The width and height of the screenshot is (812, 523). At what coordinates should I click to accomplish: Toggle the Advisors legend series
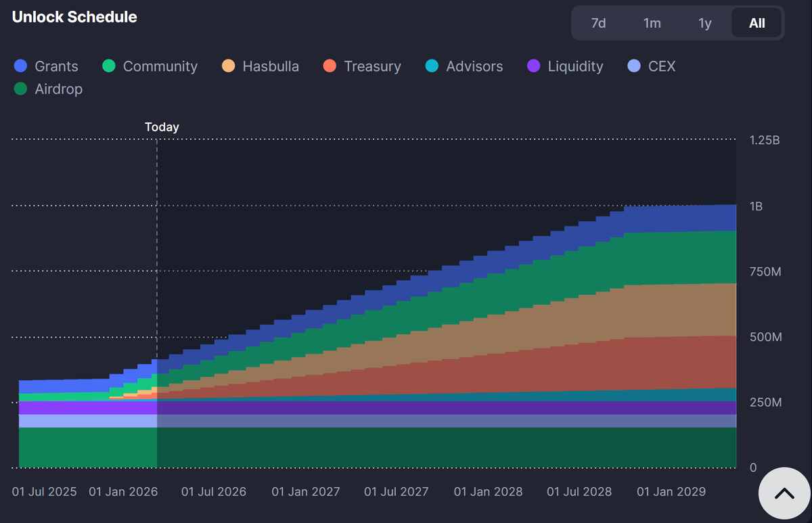pyautogui.click(x=464, y=66)
